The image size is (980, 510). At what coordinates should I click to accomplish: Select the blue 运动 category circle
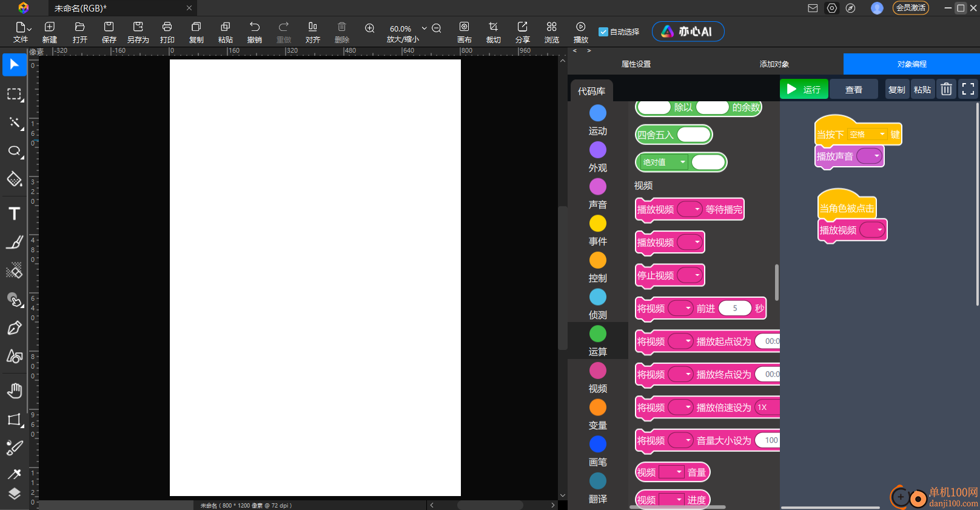[x=598, y=113]
